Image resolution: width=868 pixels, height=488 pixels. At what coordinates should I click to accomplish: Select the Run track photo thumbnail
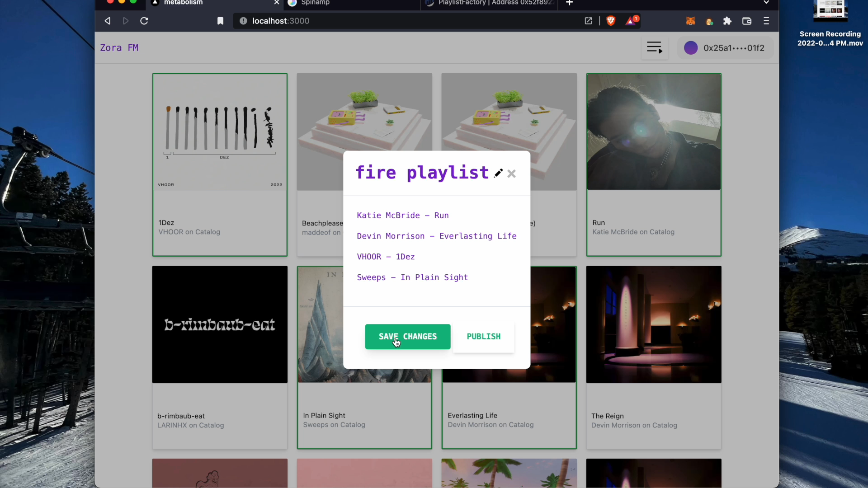(654, 132)
